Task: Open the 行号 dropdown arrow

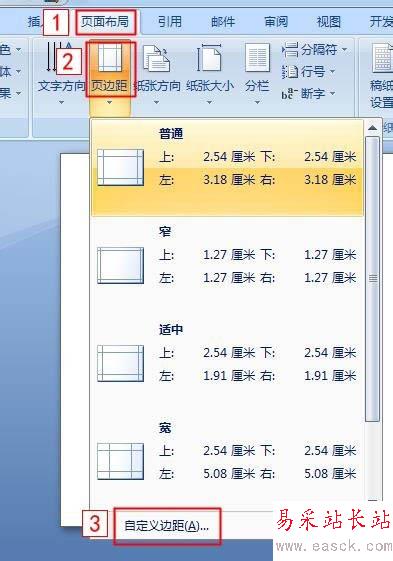Action: click(332, 72)
